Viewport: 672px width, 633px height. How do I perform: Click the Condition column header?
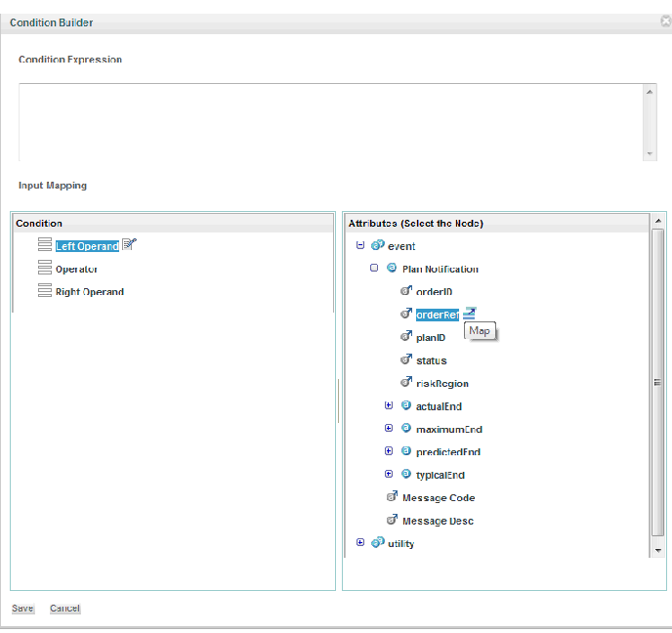173,224
